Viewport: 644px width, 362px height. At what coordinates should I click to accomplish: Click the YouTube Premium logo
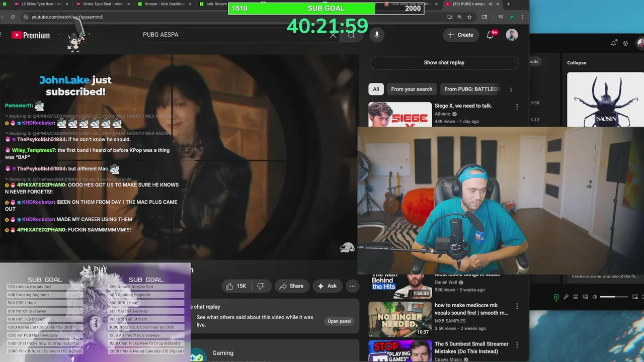31,35
